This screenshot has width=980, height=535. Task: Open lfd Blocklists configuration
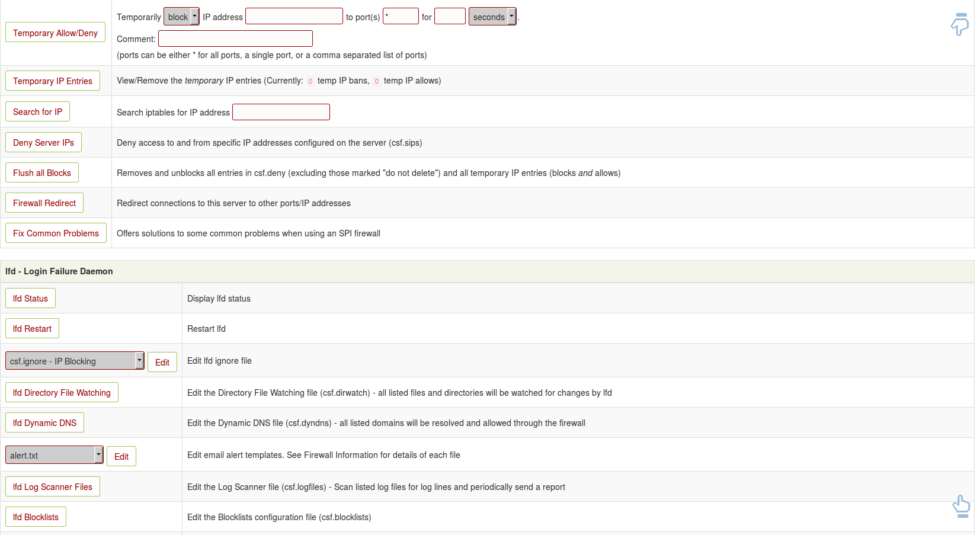click(x=36, y=517)
